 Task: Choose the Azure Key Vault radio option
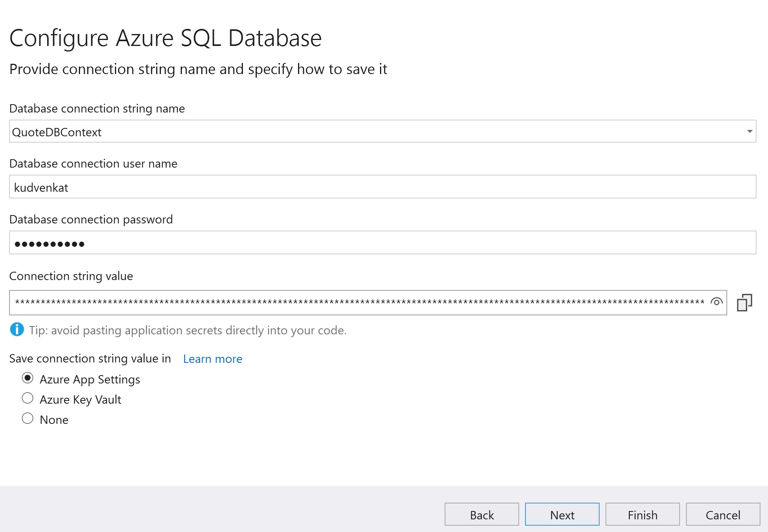[27, 398]
